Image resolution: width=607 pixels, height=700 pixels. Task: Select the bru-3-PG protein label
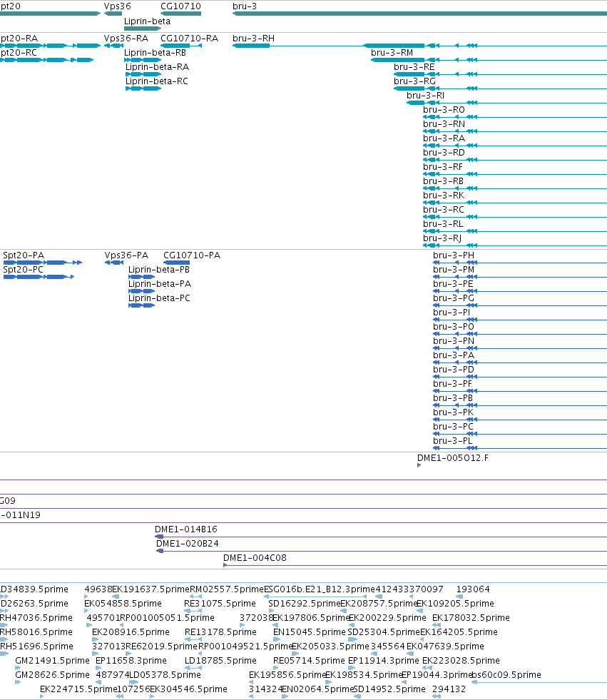[454, 298]
